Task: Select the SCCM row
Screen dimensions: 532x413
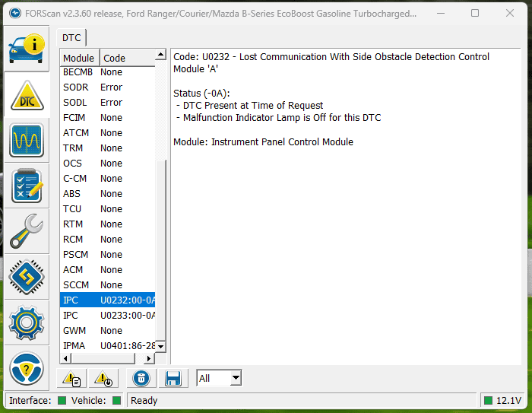Action: pos(108,285)
